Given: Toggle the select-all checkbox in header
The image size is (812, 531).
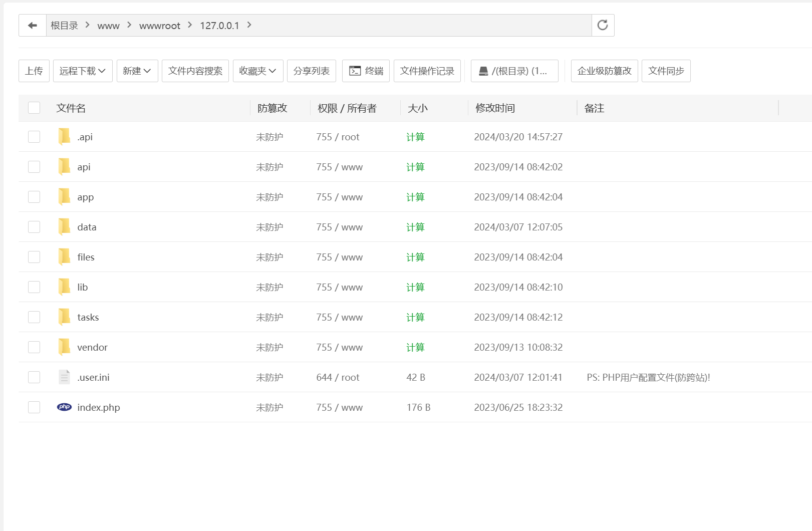Looking at the screenshot, I should [x=34, y=108].
